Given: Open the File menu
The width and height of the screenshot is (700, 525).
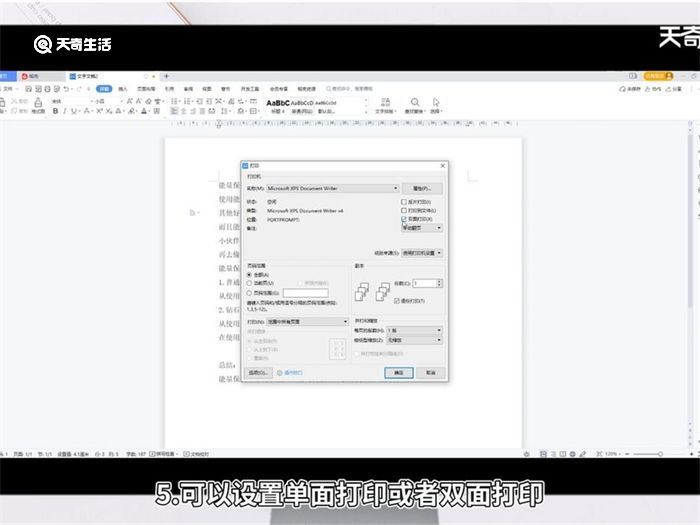Looking at the screenshot, I should point(8,89).
